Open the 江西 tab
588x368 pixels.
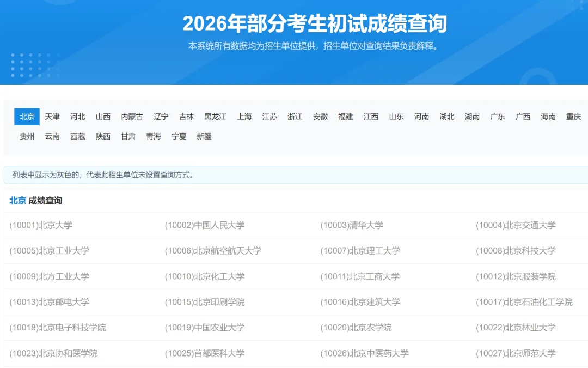point(371,117)
